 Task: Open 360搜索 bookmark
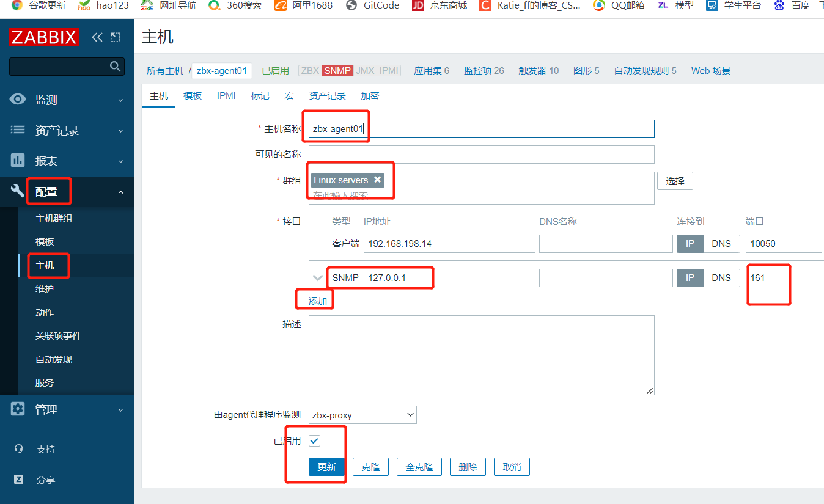coord(235,5)
